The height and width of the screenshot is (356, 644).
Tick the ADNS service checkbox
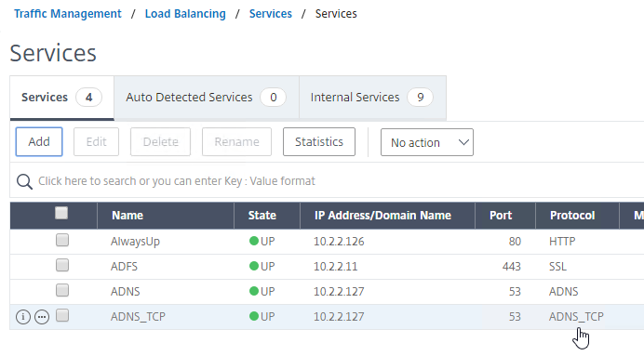pyautogui.click(x=62, y=290)
